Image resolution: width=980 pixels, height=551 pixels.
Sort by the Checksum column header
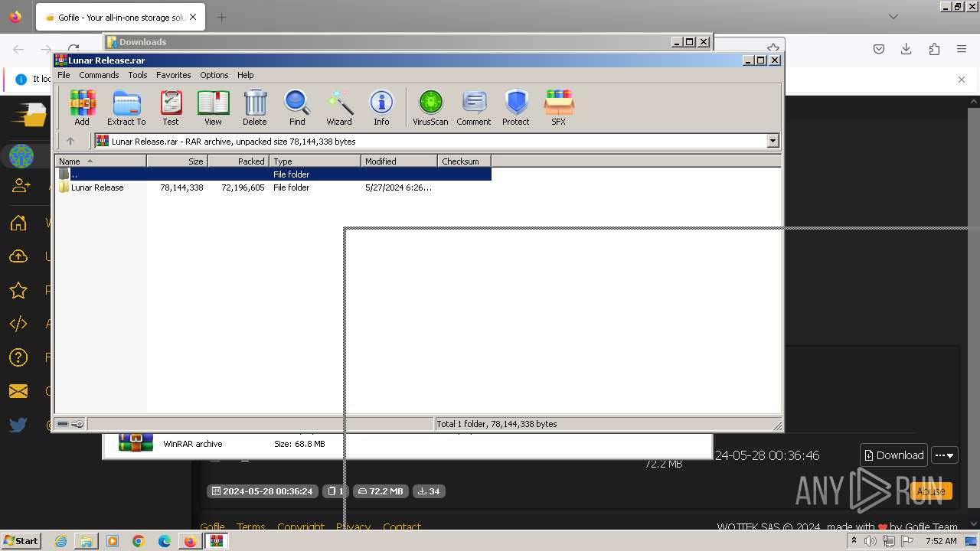[x=464, y=161]
